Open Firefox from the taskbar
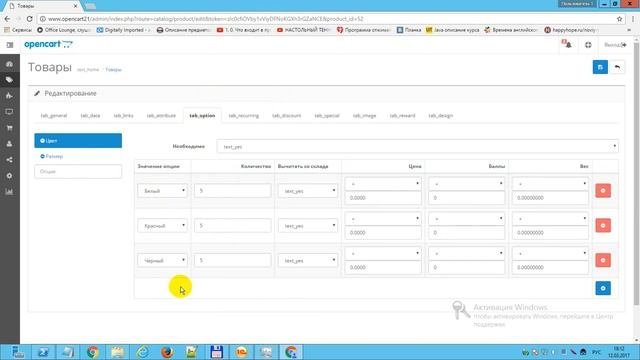The height and width of the screenshot is (360, 640). [x=167, y=352]
